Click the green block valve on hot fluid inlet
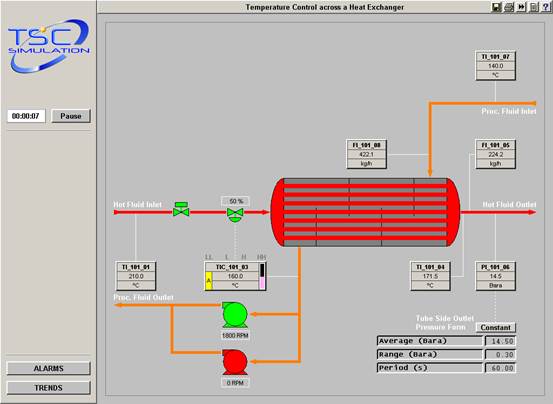The width and height of the screenshot is (553, 404). 181,209
